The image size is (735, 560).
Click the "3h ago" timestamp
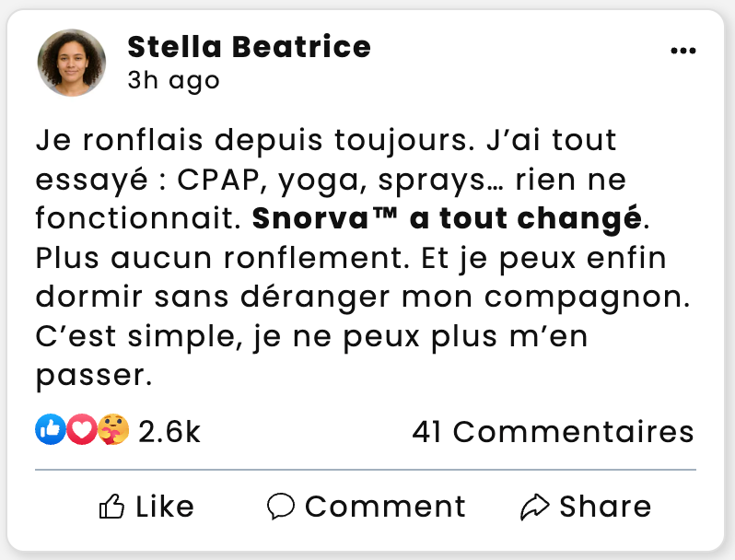[173, 80]
